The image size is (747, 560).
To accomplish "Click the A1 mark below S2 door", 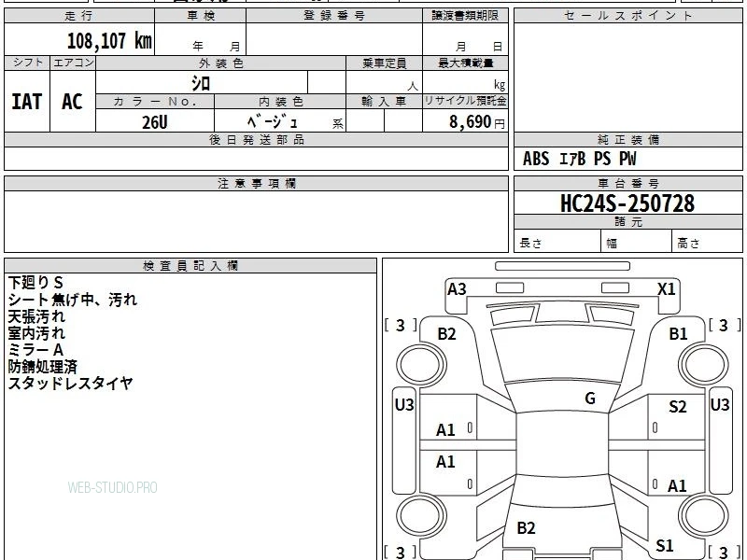I will point(677,485).
